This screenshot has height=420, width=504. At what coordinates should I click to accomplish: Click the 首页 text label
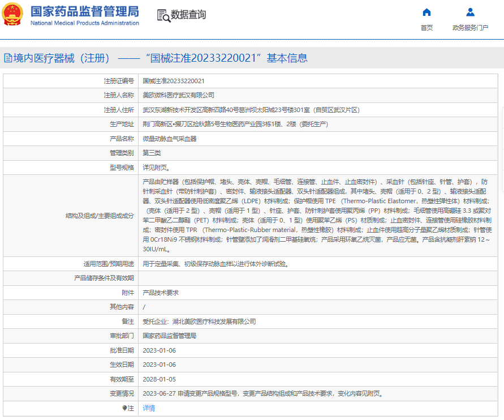tap(427, 28)
